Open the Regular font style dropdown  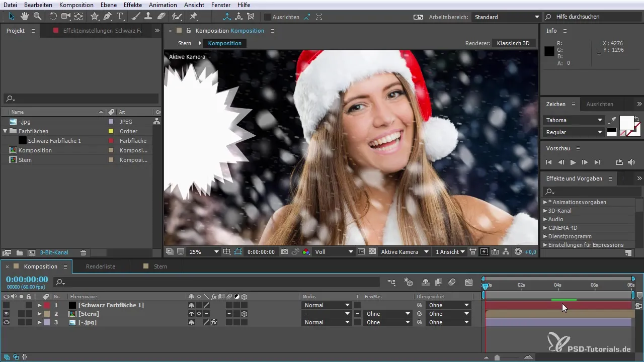click(x=574, y=132)
